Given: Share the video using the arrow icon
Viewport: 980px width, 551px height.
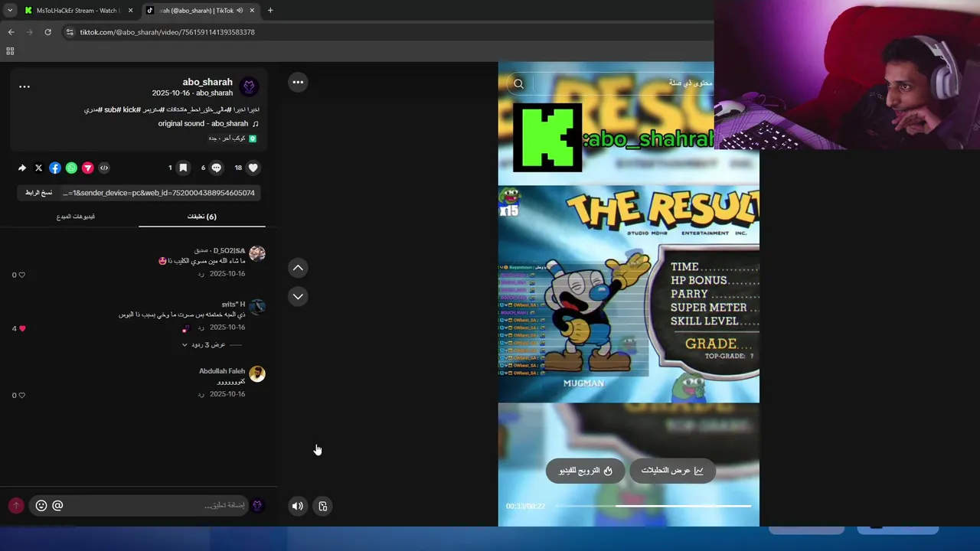Looking at the screenshot, I should (22, 168).
